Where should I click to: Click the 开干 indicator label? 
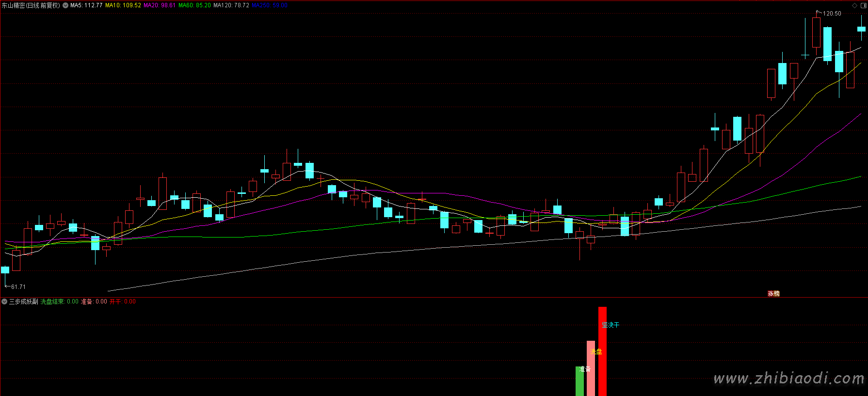(x=123, y=301)
